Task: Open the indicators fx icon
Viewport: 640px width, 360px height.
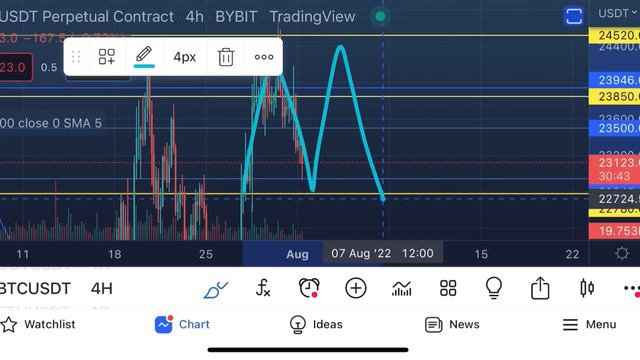Action: (x=263, y=288)
